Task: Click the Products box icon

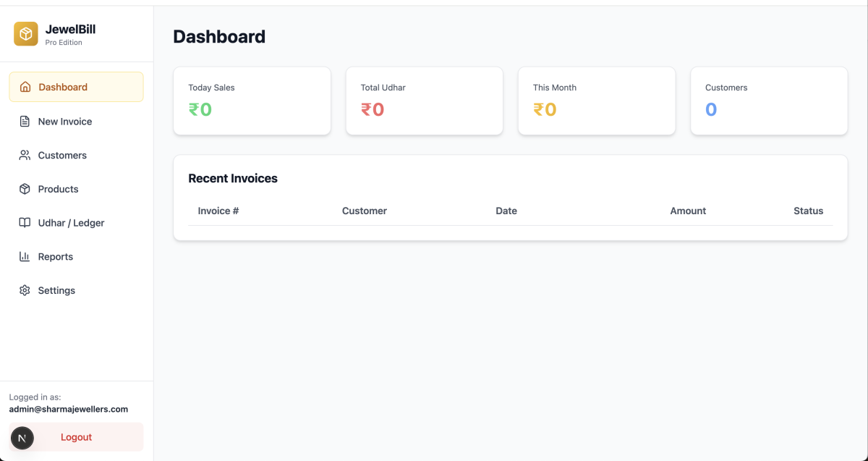Action: 25,189
